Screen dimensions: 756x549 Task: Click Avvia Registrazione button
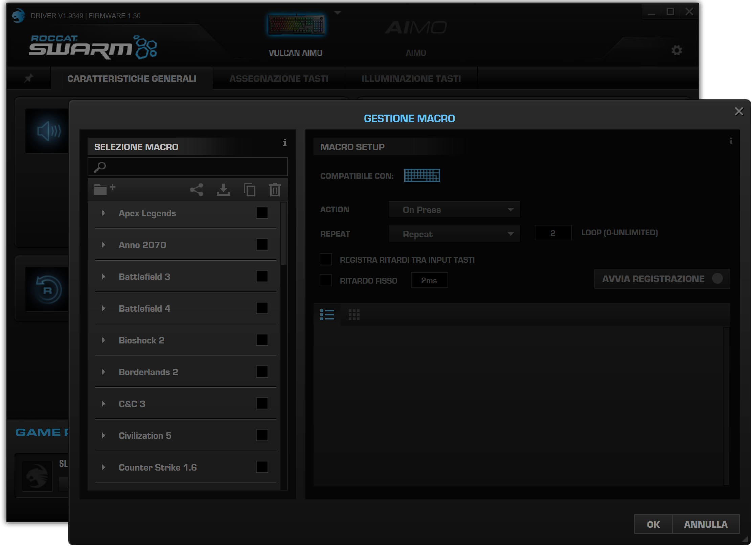click(x=662, y=279)
